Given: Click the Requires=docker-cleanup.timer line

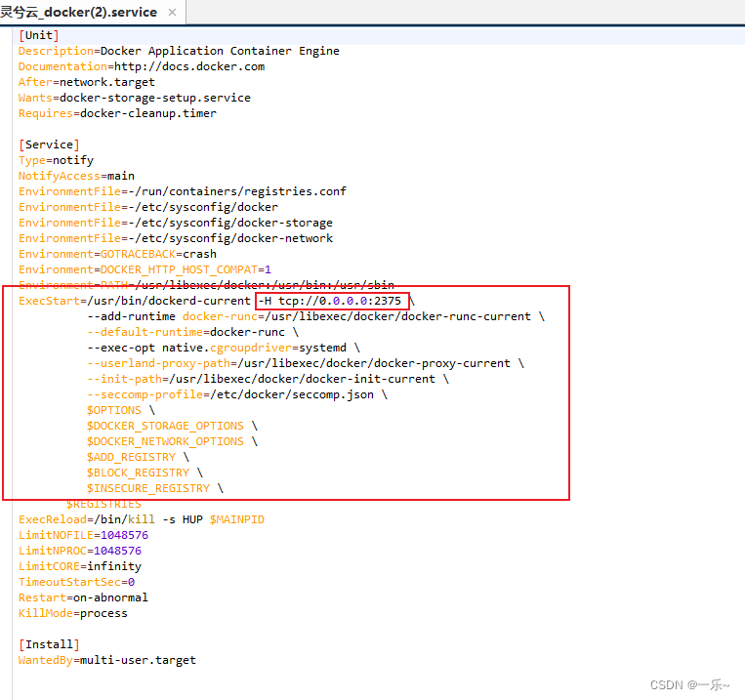Looking at the screenshot, I should [x=117, y=113].
